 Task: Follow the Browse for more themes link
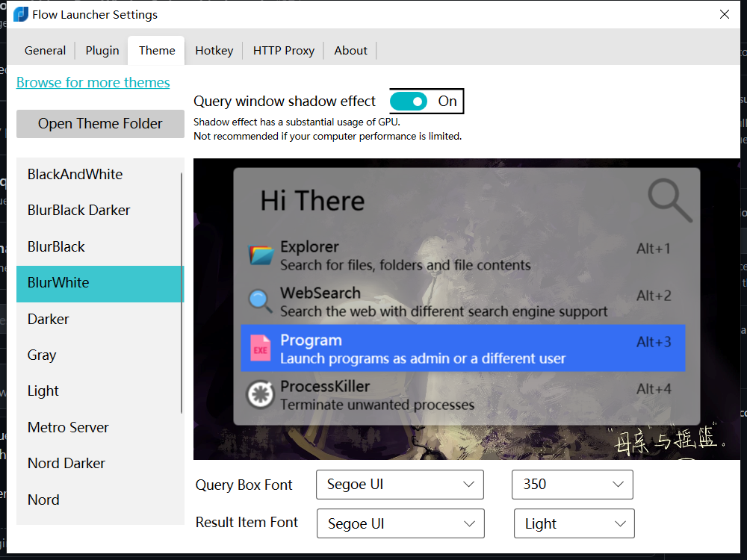(x=93, y=82)
